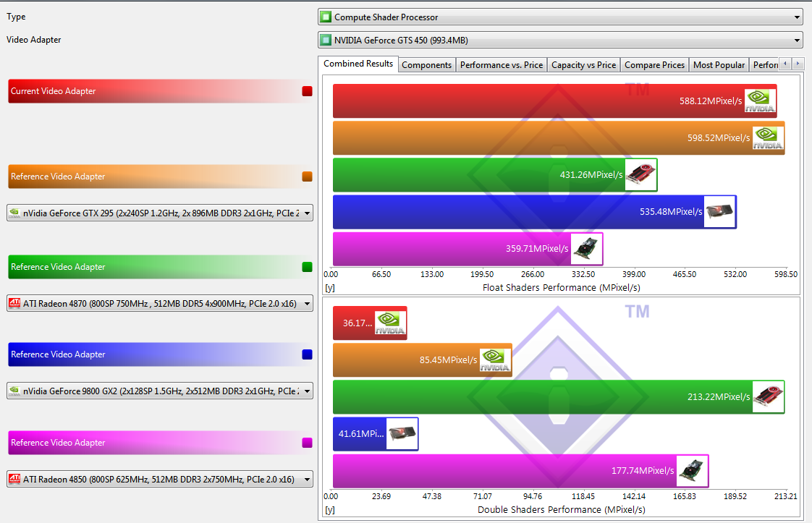Click the magenta Reference Video Adapter label
Viewport: 812px width, 523px height.
point(58,443)
